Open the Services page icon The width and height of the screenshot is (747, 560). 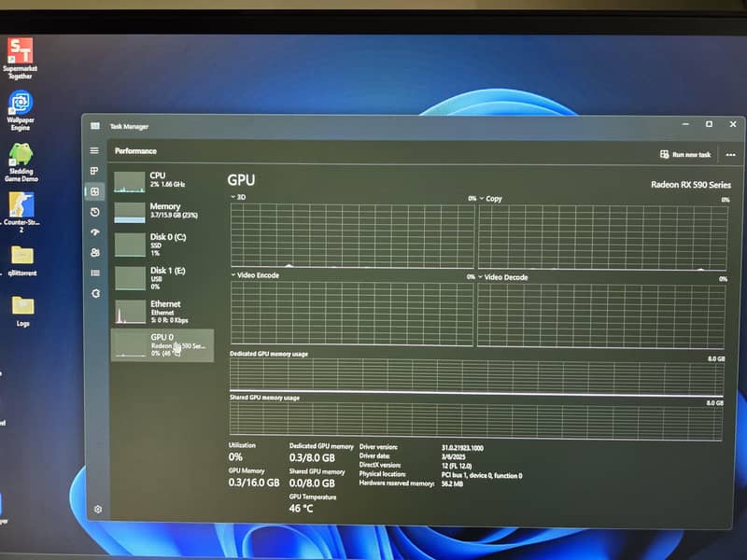point(94,293)
